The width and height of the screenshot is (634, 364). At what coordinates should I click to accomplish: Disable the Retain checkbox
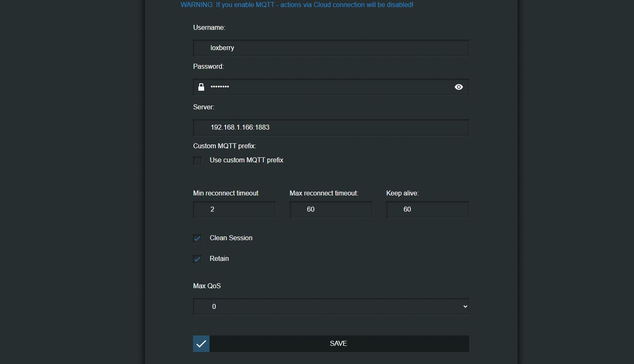click(x=198, y=259)
